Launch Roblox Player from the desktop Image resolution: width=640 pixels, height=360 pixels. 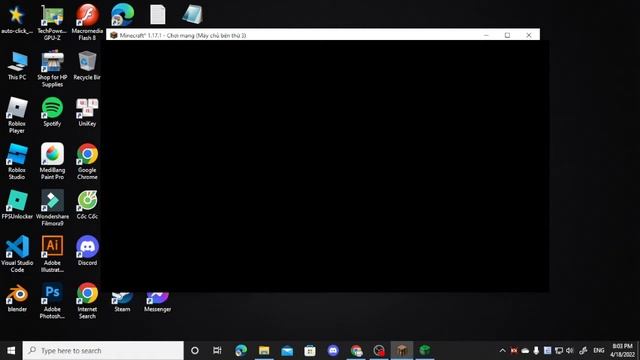[x=17, y=115]
